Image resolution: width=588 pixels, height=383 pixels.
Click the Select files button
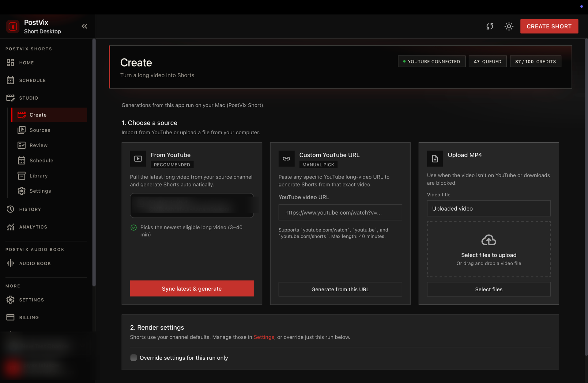489,289
